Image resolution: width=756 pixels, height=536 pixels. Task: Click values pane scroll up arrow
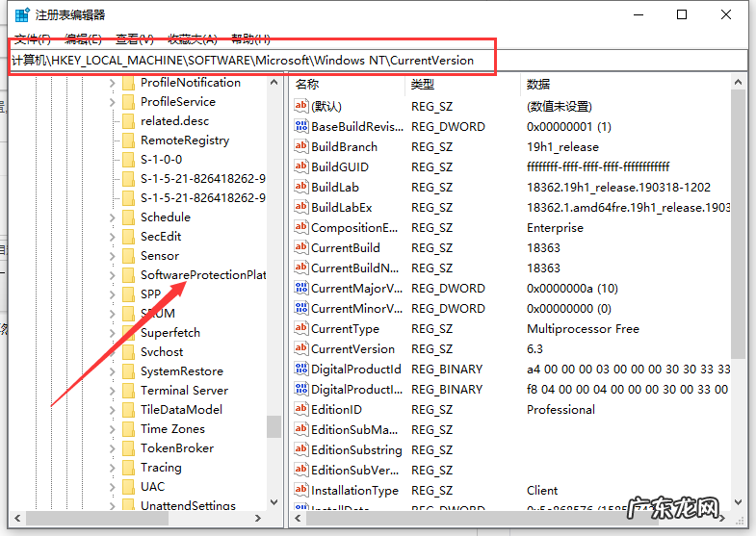(738, 83)
